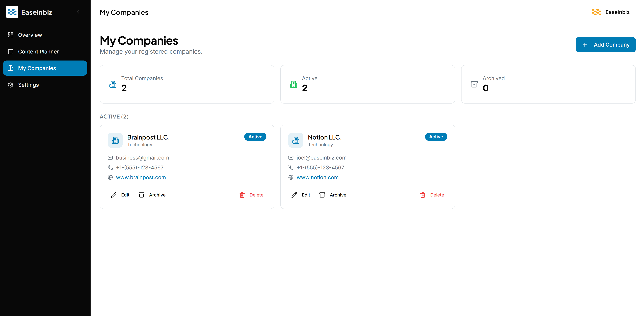Click the Archive box icon on Notion LLC
The width and height of the screenshot is (644, 316).
tap(322, 195)
